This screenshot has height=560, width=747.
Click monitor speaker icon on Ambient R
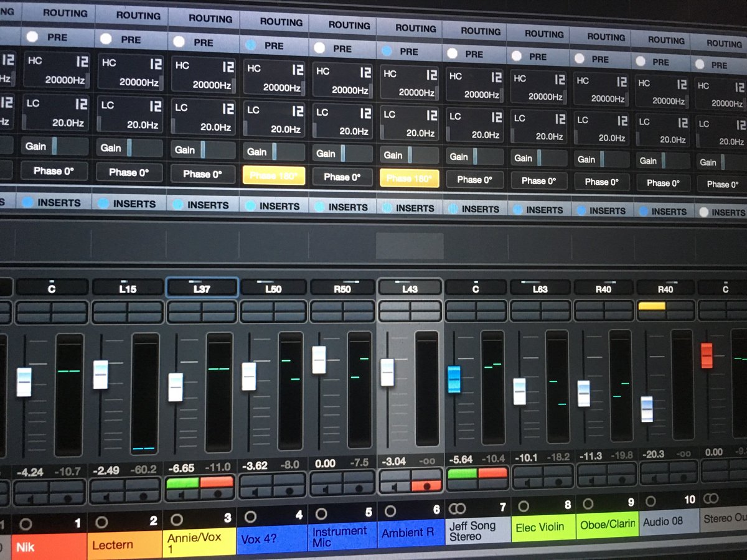(x=394, y=486)
